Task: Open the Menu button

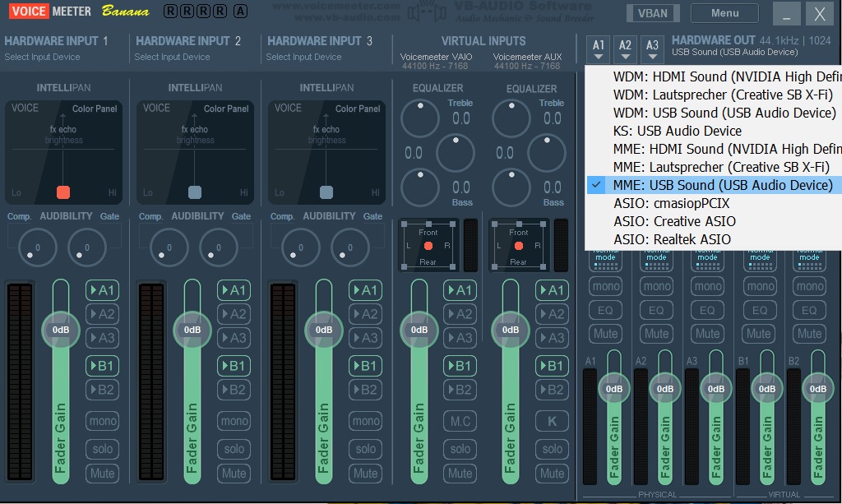Action: (725, 13)
